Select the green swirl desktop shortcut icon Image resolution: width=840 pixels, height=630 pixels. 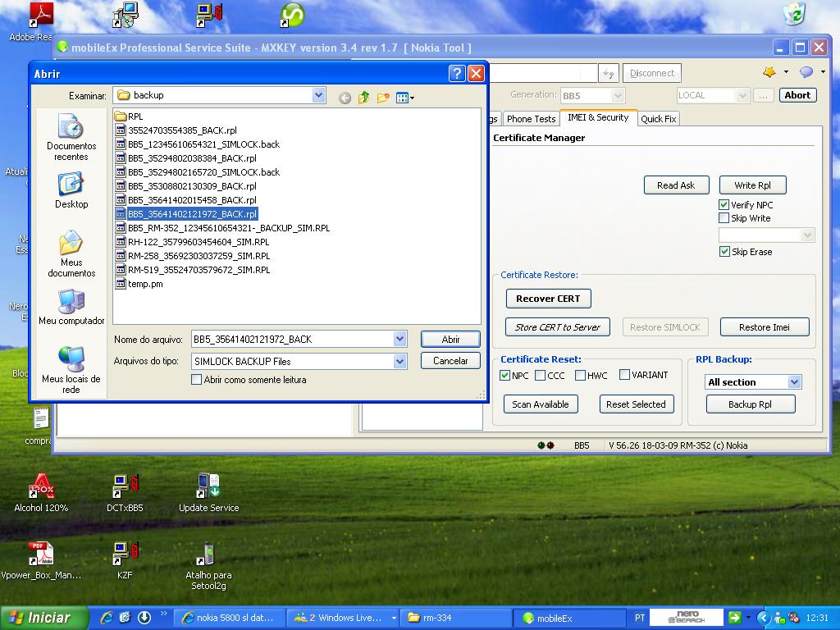tap(293, 15)
